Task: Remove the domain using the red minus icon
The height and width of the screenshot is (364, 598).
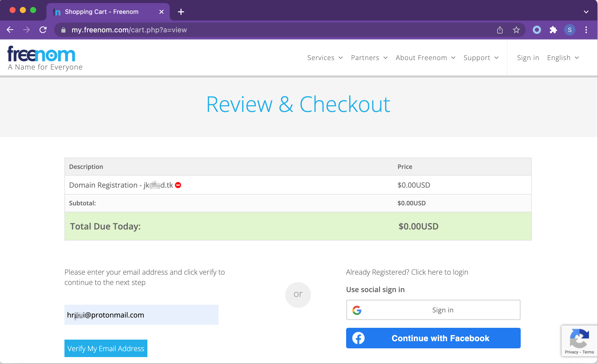Action: click(178, 185)
